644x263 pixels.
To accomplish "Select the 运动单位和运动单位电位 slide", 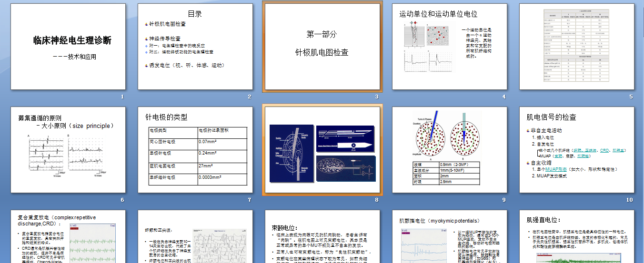I will [449, 47].
